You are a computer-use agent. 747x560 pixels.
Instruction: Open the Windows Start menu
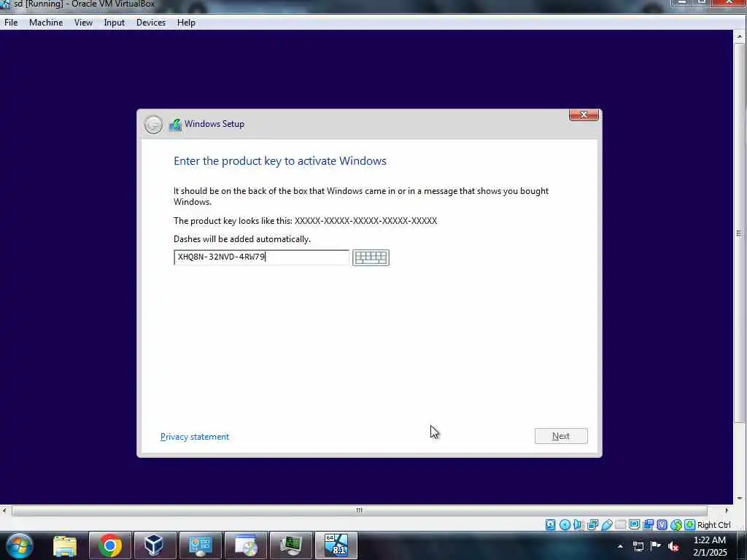[x=20, y=545]
